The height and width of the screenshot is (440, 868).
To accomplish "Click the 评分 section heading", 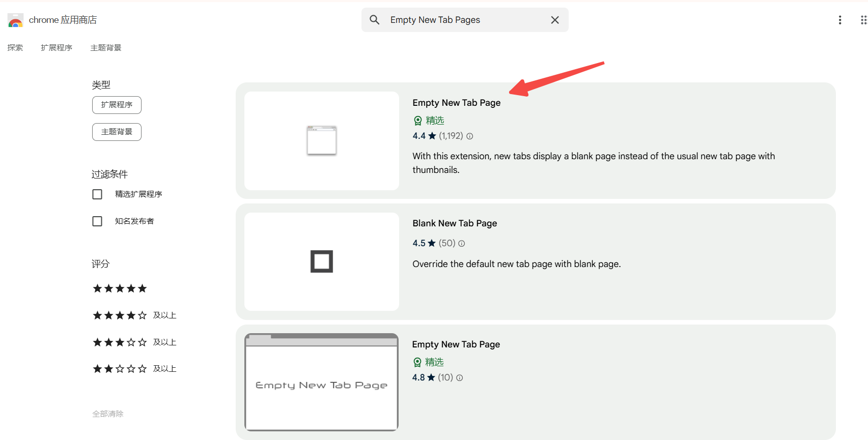I will pos(100,264).
